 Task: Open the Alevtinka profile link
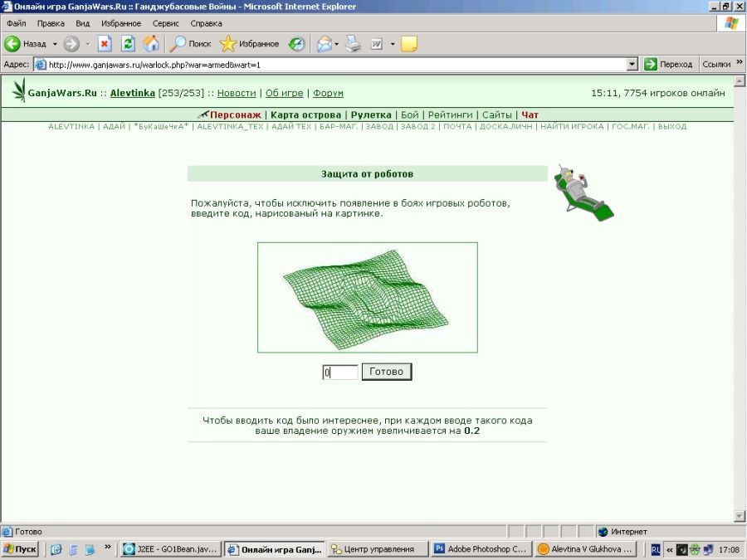133,93
